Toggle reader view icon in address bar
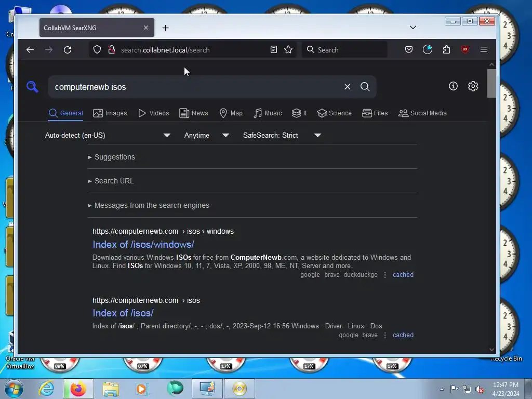 [273, 49]
